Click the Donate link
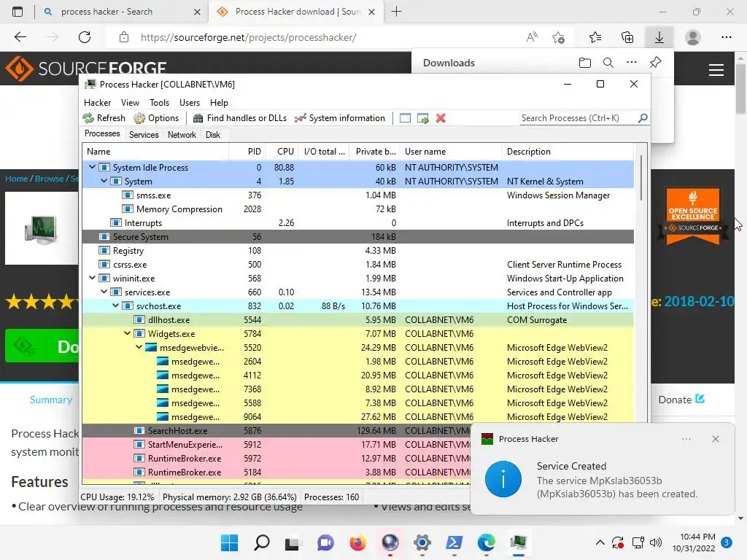 click(681, 400)
